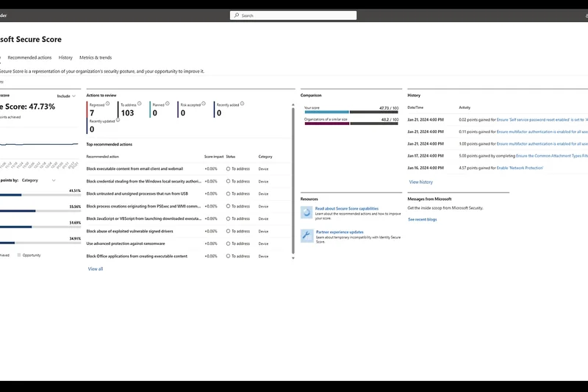Open the View history link
588x392 pixels.
420,182
